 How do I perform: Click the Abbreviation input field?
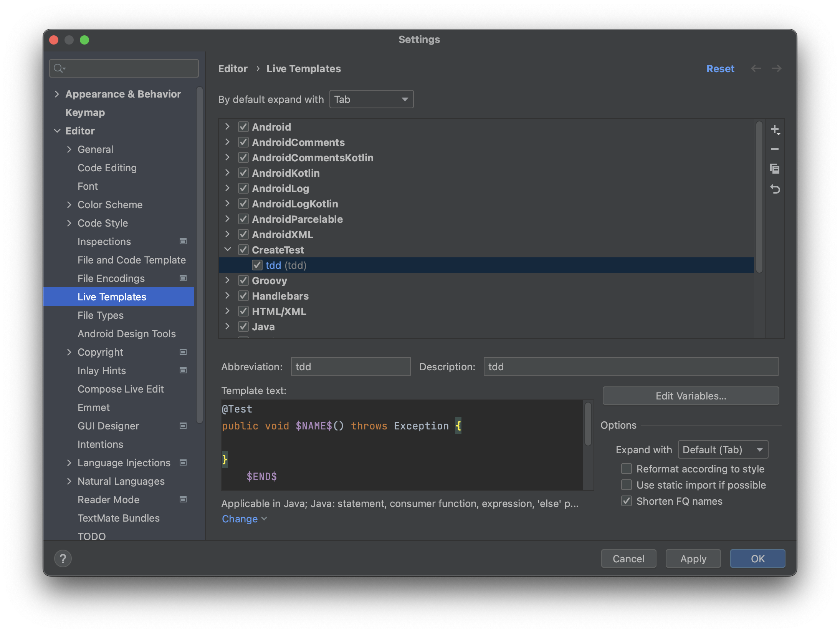click(351, 366)
